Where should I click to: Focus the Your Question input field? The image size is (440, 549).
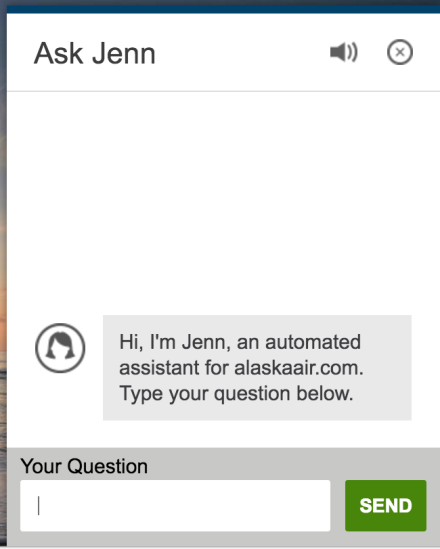coord(175,506)
